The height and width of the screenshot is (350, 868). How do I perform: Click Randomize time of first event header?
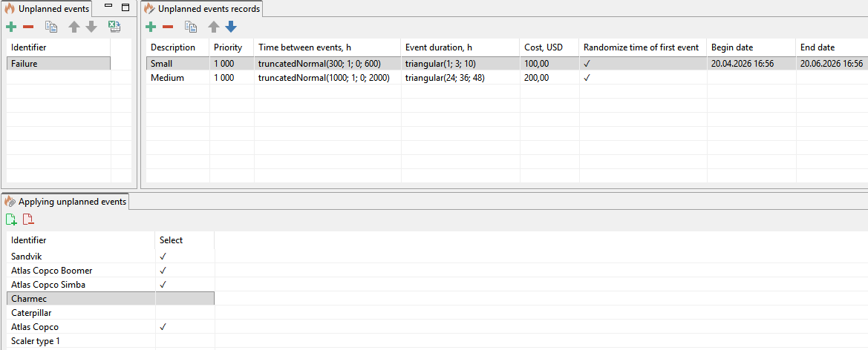[643, 47]
